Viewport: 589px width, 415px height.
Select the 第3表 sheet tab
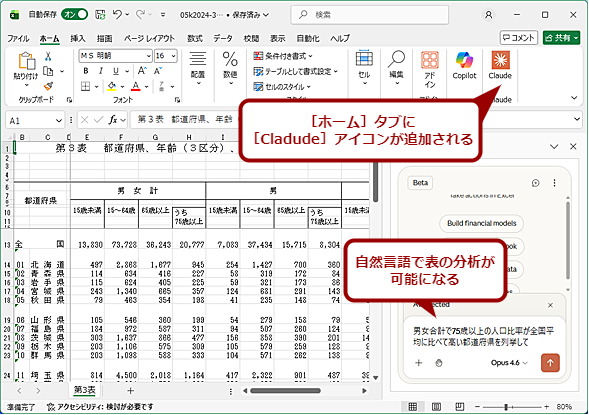85,390
